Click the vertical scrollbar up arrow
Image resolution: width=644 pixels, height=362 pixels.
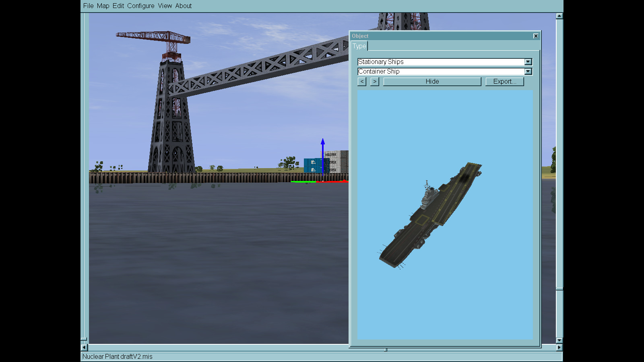tap(559, 16)
